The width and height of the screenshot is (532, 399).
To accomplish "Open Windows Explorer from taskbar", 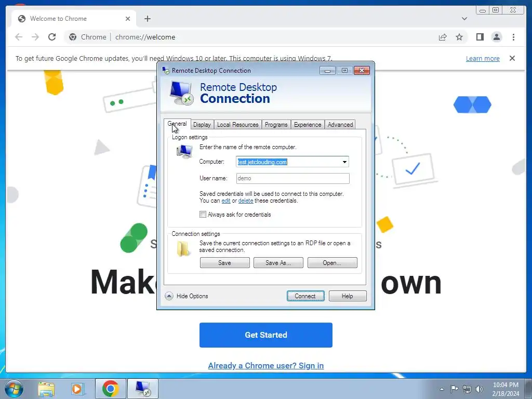I will click(x=46, y=389).
